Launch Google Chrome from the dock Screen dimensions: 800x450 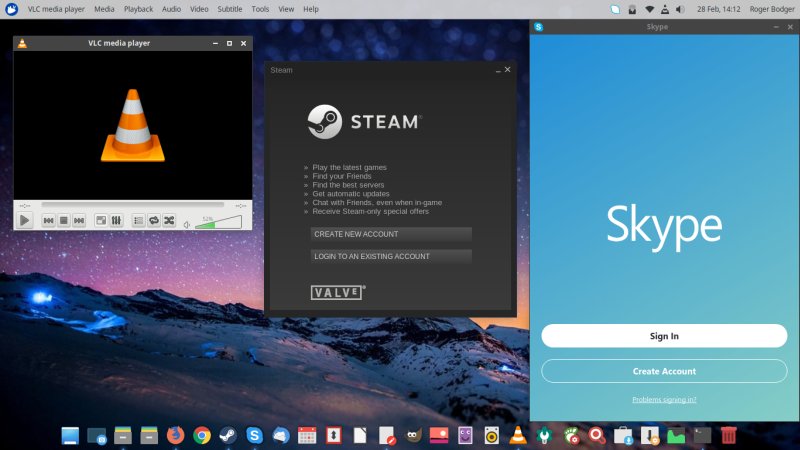(202, 435)
